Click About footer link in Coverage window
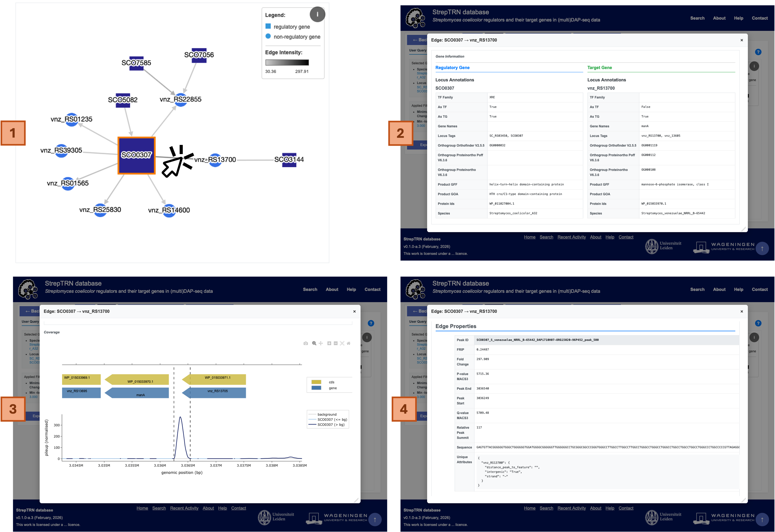This screenshot has height=532, width=775. (208, 508)
